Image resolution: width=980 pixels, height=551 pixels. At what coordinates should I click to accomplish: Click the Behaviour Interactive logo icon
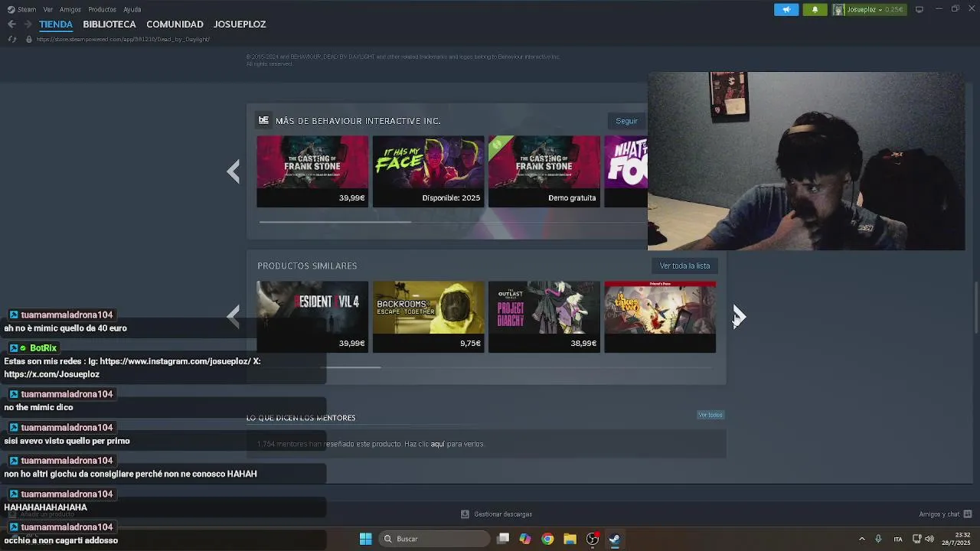[x=263, y=120]
